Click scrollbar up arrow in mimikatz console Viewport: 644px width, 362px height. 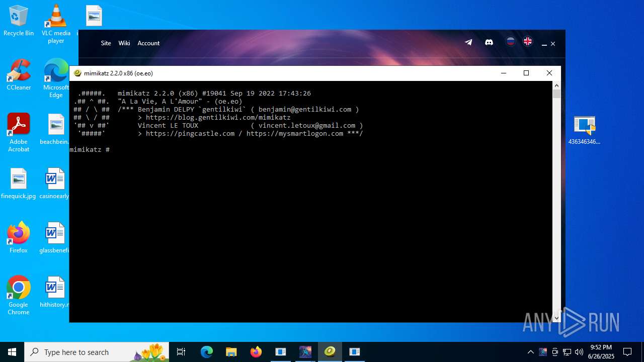556,85
